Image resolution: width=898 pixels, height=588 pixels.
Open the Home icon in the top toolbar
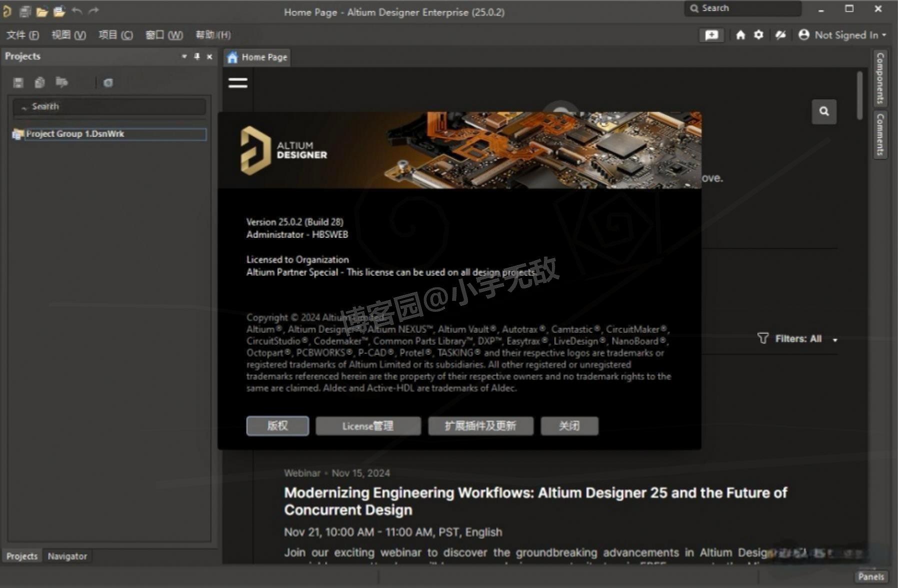[x=741, y=35]
